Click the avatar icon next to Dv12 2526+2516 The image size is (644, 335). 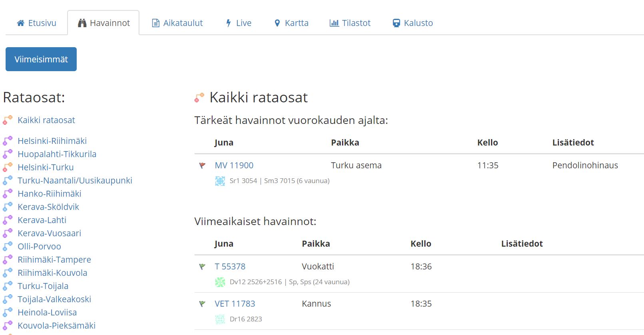coord(220,282)
